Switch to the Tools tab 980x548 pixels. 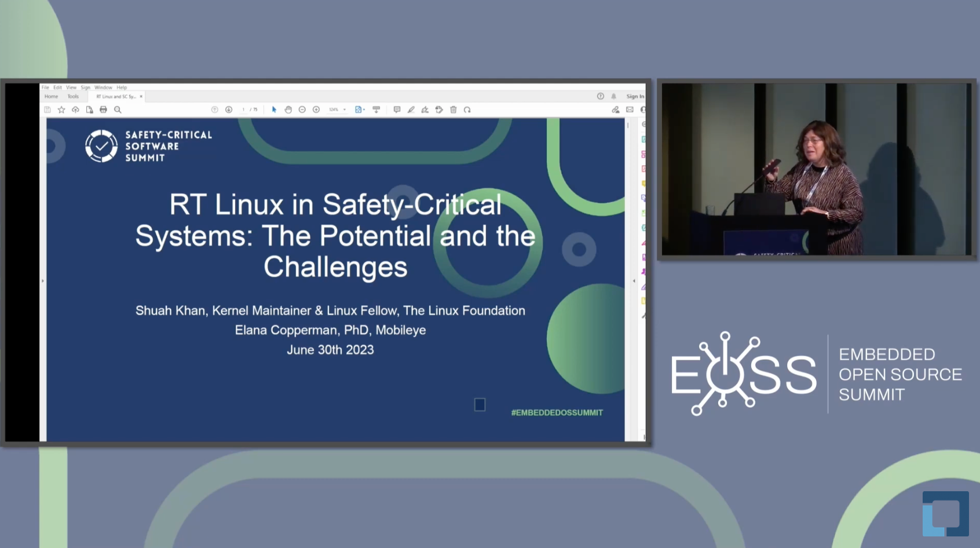coord(73,97)
